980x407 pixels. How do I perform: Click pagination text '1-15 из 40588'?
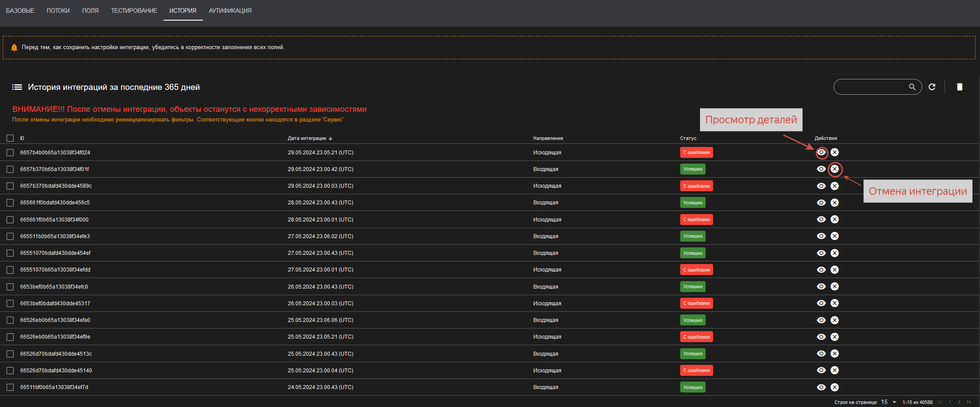point(917,402)
